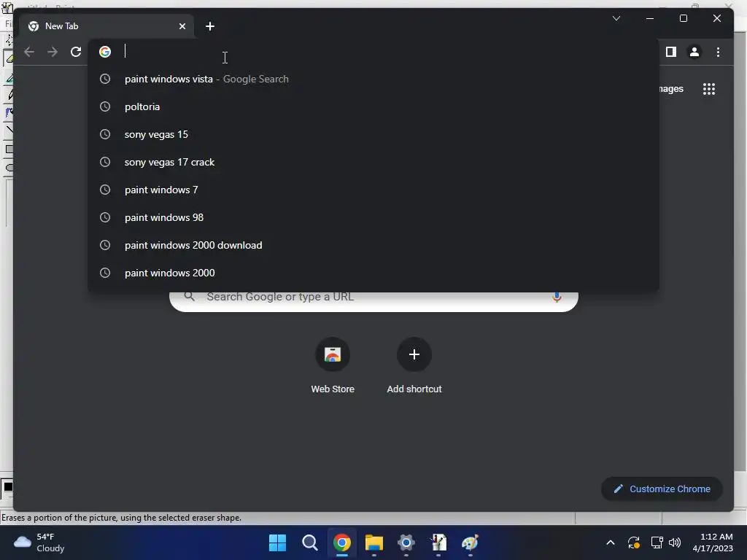Click the network icon in the tray
This screenshot has height=560, width=747.
(x=657, y=542)
